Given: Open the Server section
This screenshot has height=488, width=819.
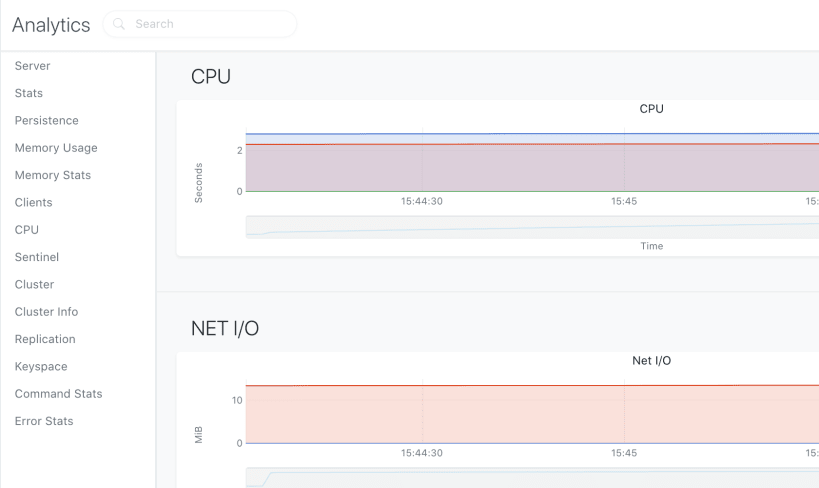Looking at the screenshot, I should [32, 66].
